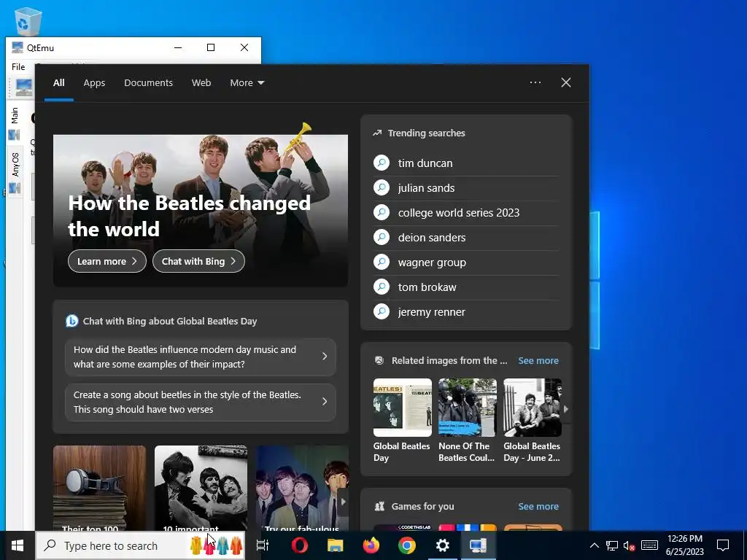Open Settings gear in the taskbar
The width and height of the screenshot is (747, 560).
[x=443, y=545]
